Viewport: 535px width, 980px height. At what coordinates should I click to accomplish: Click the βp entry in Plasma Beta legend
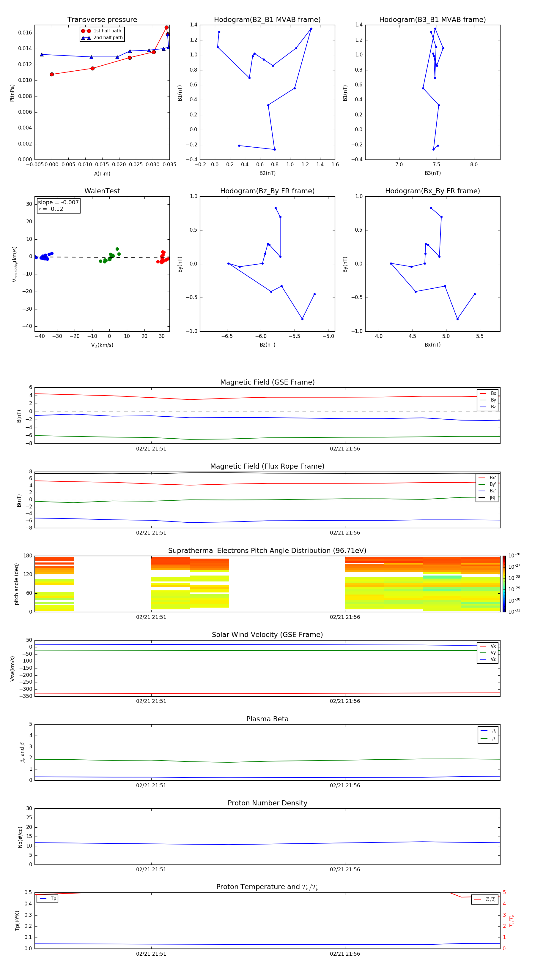coord(488,731)
